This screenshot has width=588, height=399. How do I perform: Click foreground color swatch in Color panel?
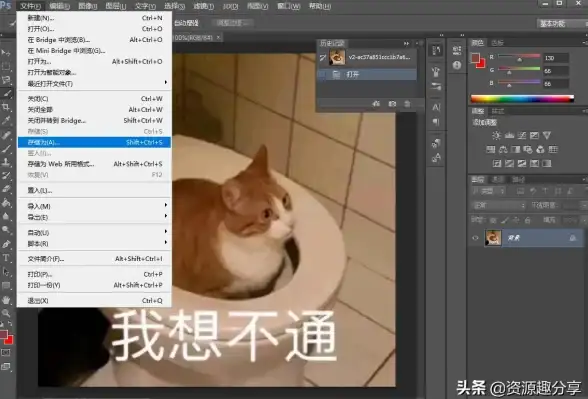[476, 58]
